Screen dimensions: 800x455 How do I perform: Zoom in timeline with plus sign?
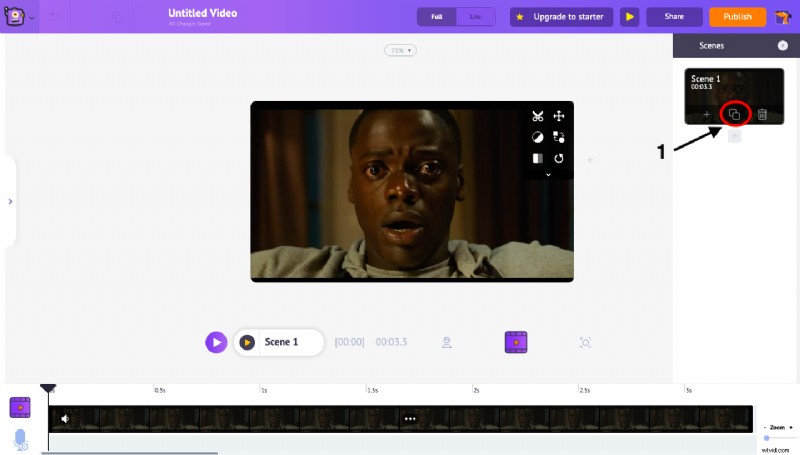pos(791,427)
